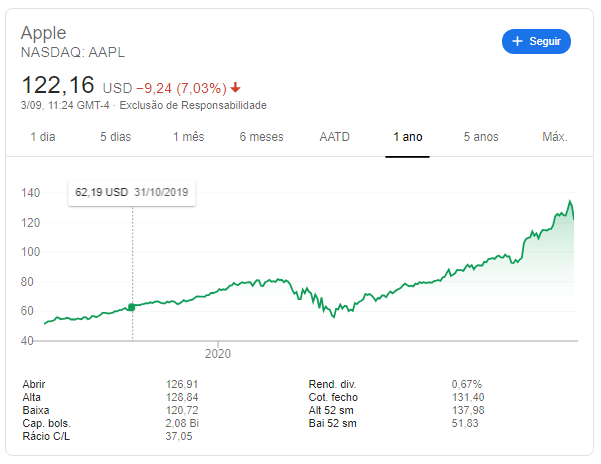Click the green data point on the chart
The height and width of the screenshot is (464, 601).
point(132,307)
